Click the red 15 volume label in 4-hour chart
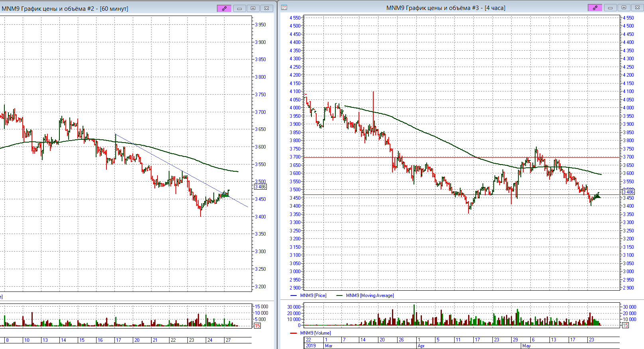644x349 pixels. [x=625, y=325]
